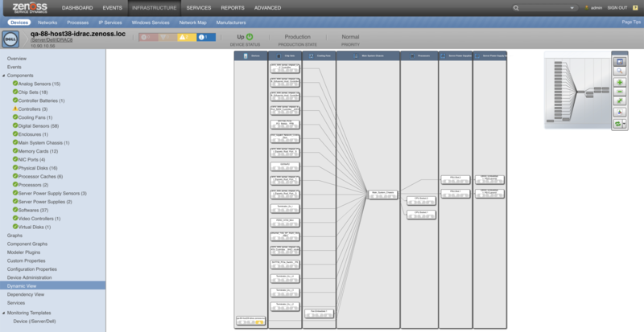Open the search box dropdown arrow
644x332 pixels.
(x=572, y=8)
